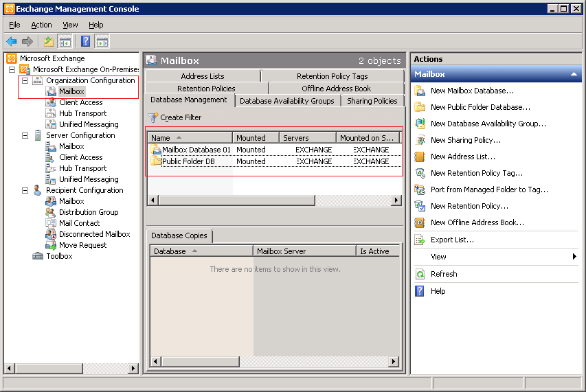Collapse the Microsoft Exchange On-Premises node
This screenshot has width=586, height=392.
(x=12, y=69)
